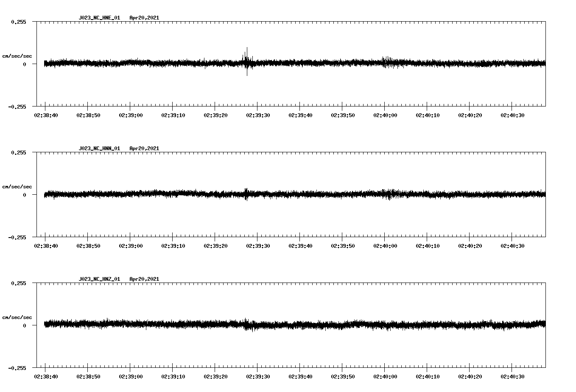Click the 02:39:30 tick label on top axis

click(x=258, y=115)
